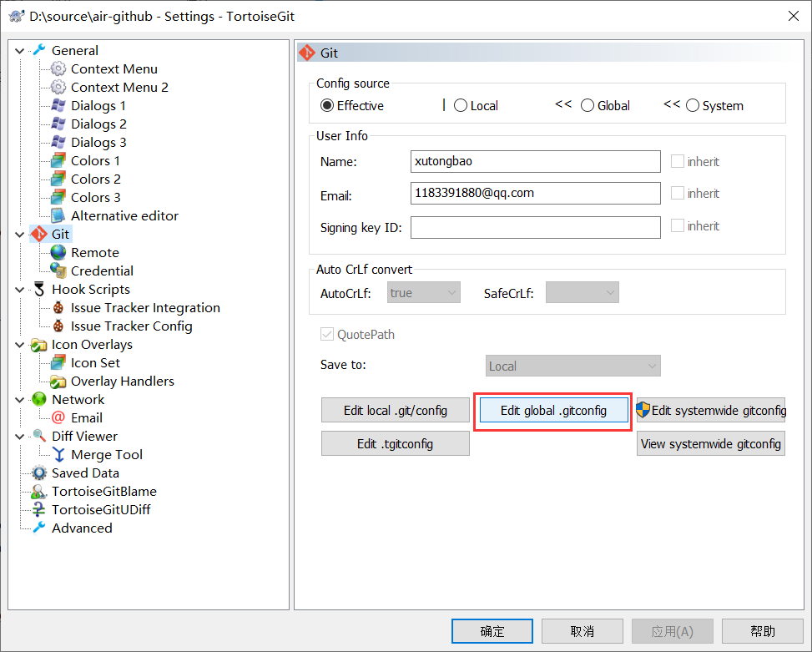Open the Remote settings page
The height and width of the screenshot is (652, 812).
click(x=95, y=253)
